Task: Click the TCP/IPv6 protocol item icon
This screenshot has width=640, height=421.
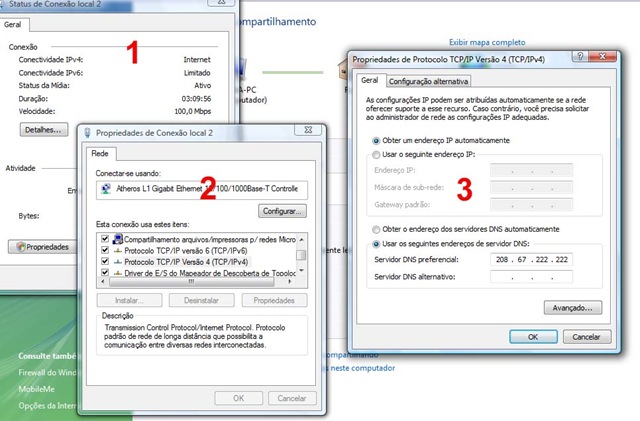Action: tap(118, 250)
